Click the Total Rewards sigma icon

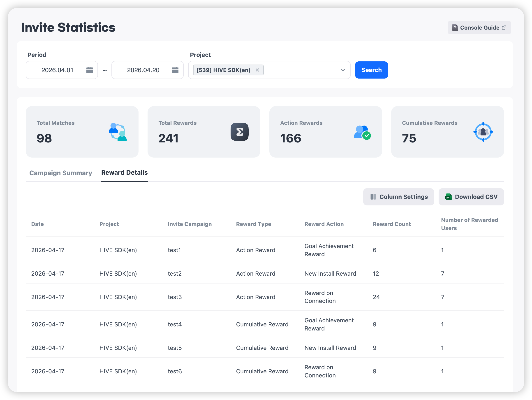pos(239,132)
